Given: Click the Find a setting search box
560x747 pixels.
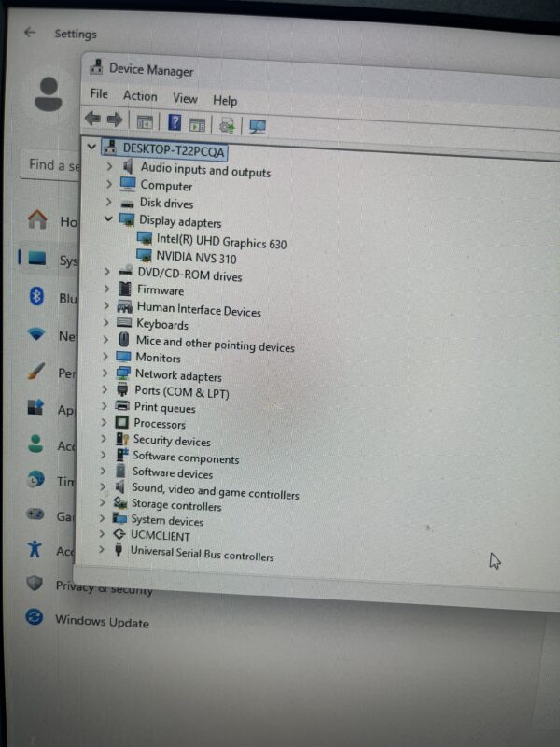Looking at the screenshot, I should 50,165.
